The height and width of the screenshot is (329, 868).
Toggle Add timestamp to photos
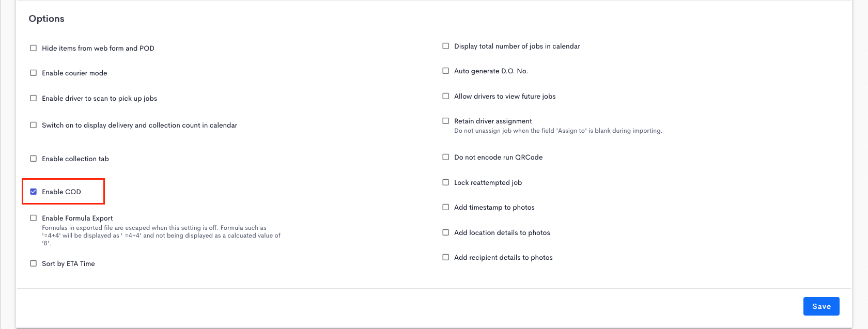point(446,207)
